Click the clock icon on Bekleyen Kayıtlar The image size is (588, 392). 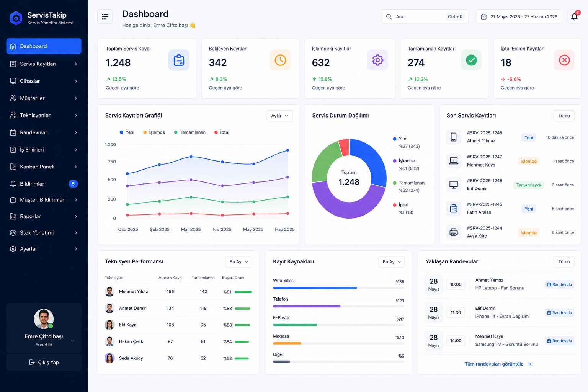point(280,60)
